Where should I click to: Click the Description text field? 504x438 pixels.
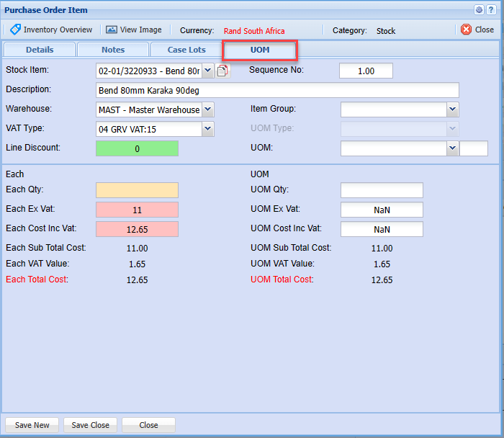277,90
